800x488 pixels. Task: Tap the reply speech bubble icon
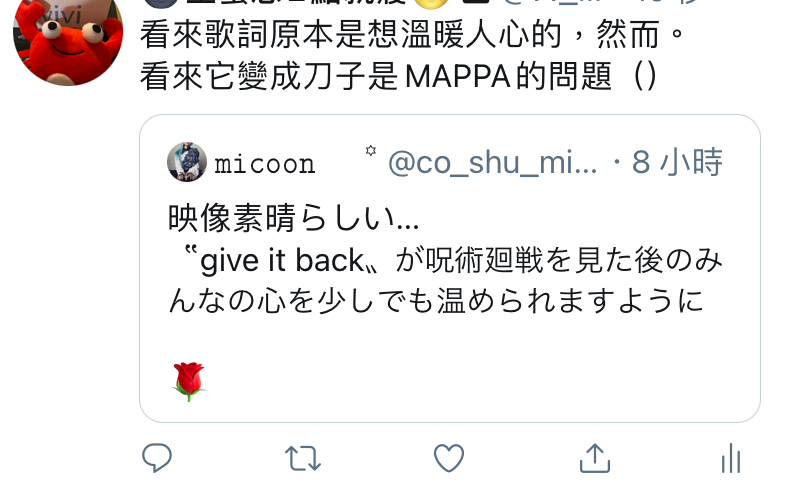157,457
